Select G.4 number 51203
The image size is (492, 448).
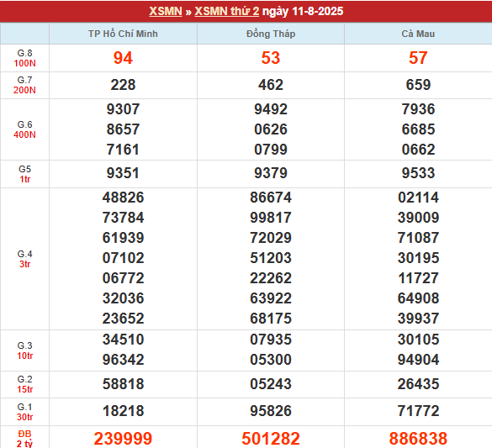(x=271, y=258)
